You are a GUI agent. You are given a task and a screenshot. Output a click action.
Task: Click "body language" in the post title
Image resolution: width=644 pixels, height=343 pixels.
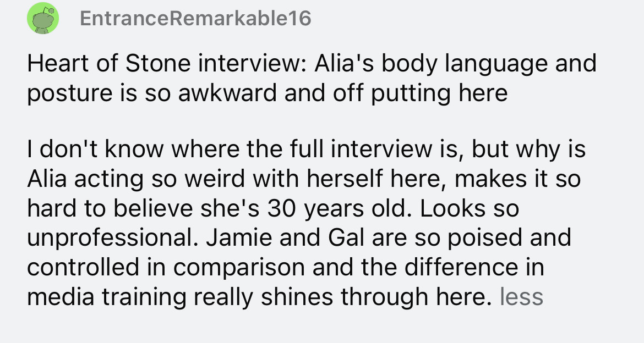point(466,64)
